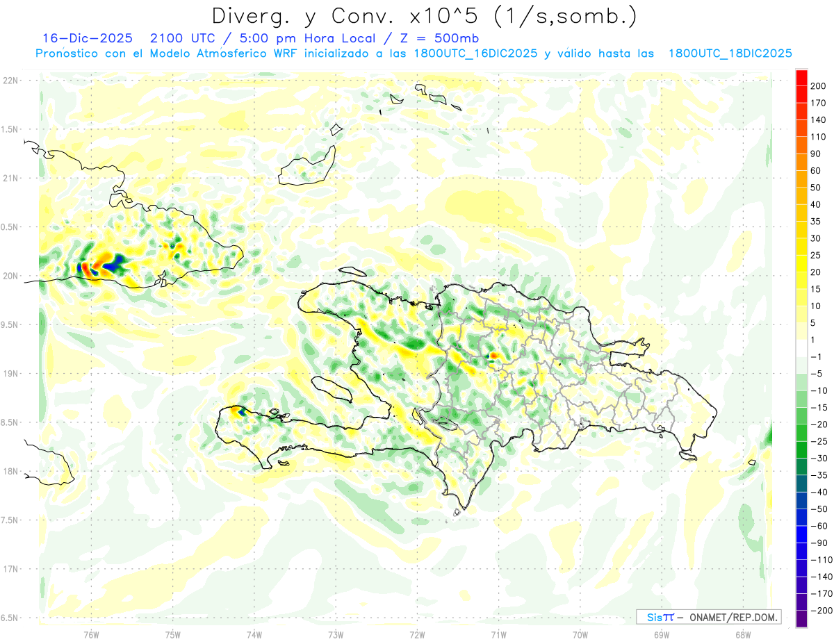Click colorbar value '200'

(817, 86)
